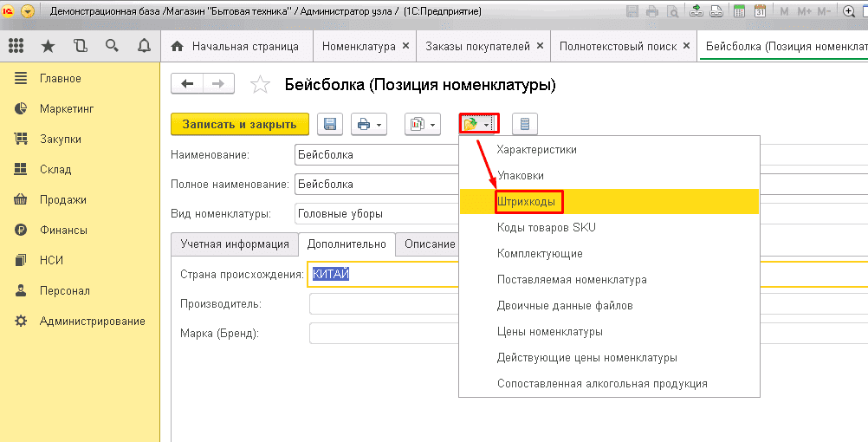
Task: Click the Записать и закрыть button
Action: click(240, 125)
